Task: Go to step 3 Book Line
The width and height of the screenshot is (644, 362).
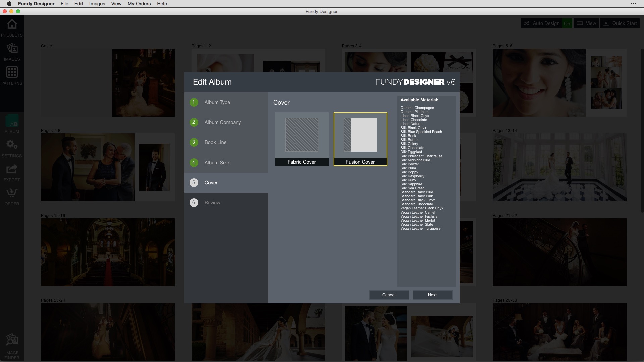Action: click(x=226, y=142)
